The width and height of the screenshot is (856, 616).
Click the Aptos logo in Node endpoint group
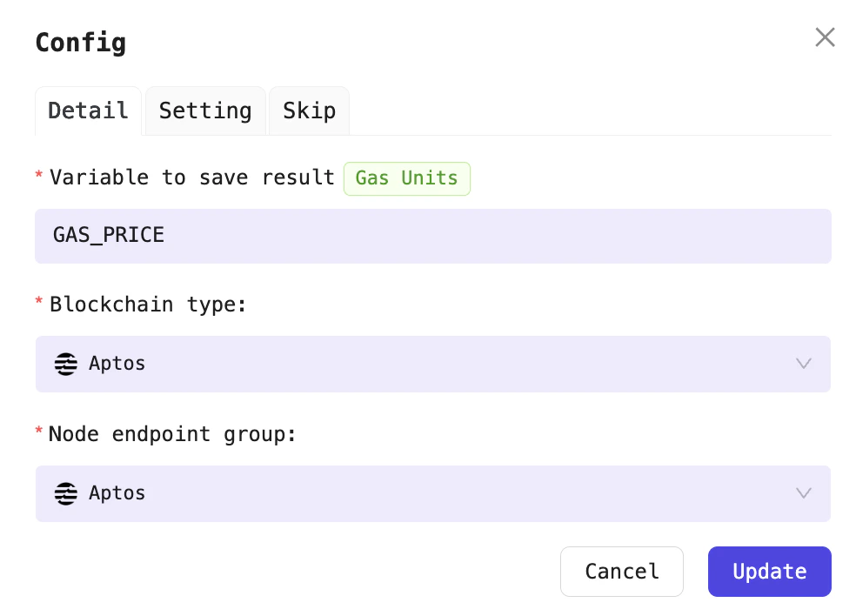click(x=66, y=493)
